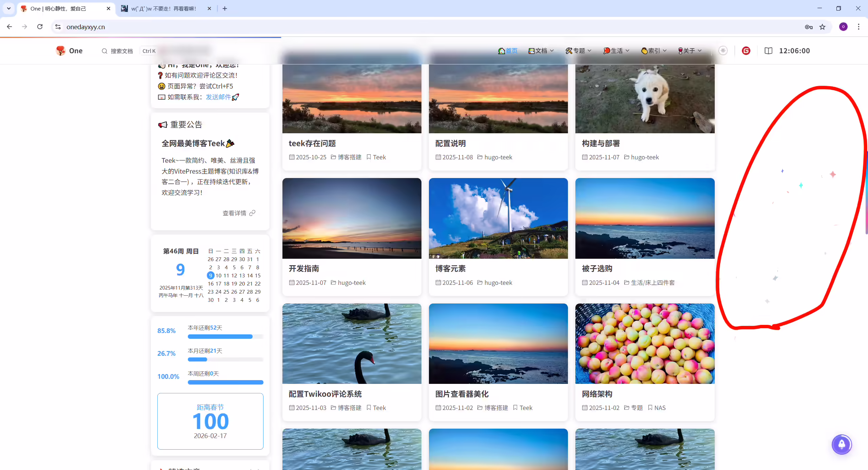Click the One site logo
The height and width of the screenshot is (470, 868).
[x=69, y=51]
